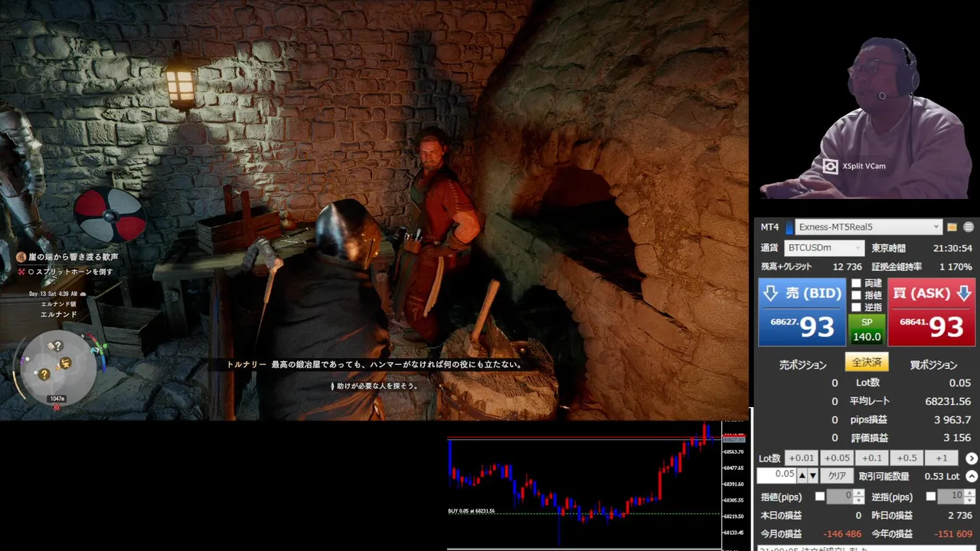Viewport: 980px width, 551px height.
Task: Increase 指値(pips) value with up spinner
Action: [860, 494]
